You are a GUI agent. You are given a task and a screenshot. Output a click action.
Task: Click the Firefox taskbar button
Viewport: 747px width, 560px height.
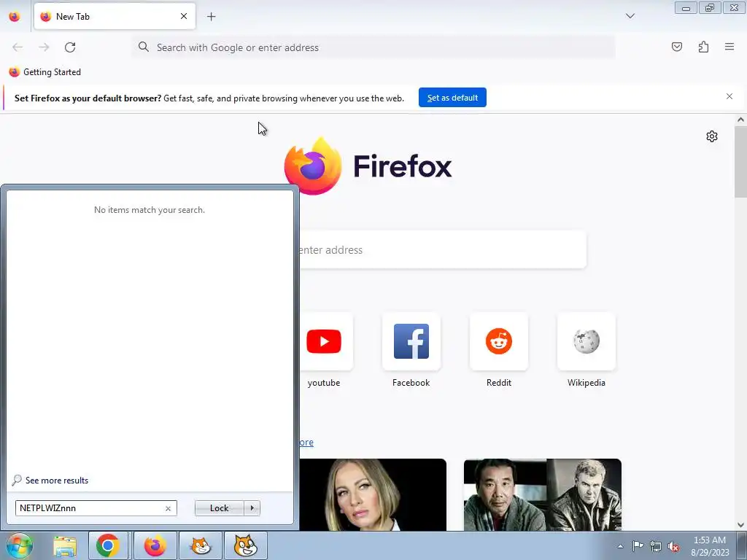point(155,545)
